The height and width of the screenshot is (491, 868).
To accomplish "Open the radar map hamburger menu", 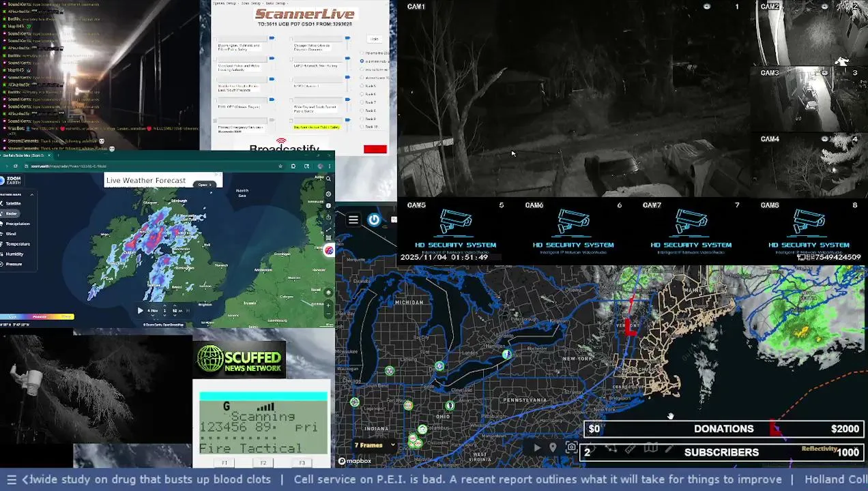I will [x=353, y=220].
